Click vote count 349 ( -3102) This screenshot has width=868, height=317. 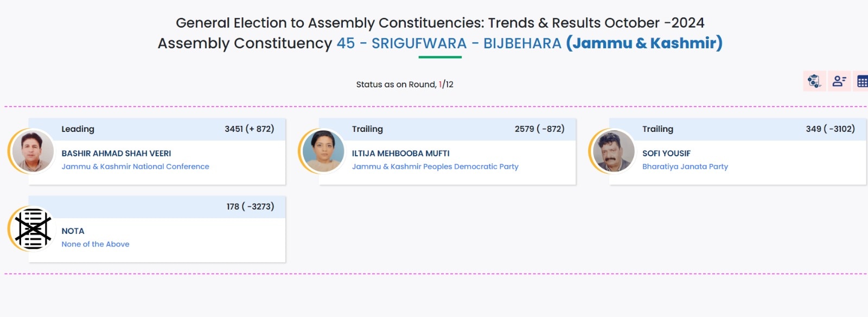[x=830, y=129]
